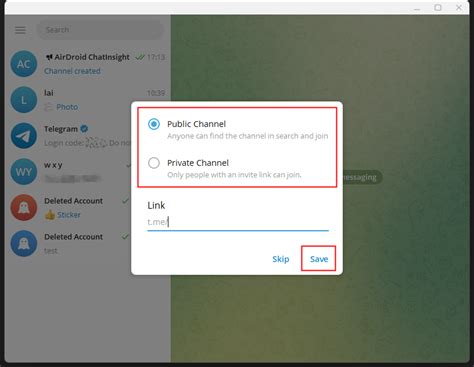Open the lai chat avatar
Viewport: 474px width, 367px height.
[x=24, y=100]
